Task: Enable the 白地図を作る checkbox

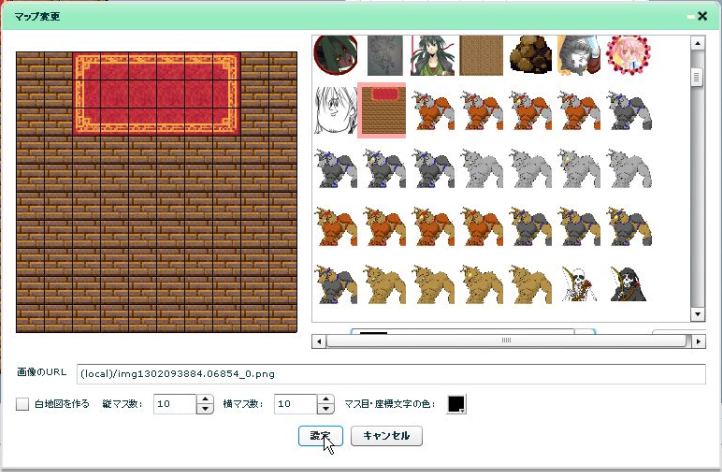Action: click(22, 404)
